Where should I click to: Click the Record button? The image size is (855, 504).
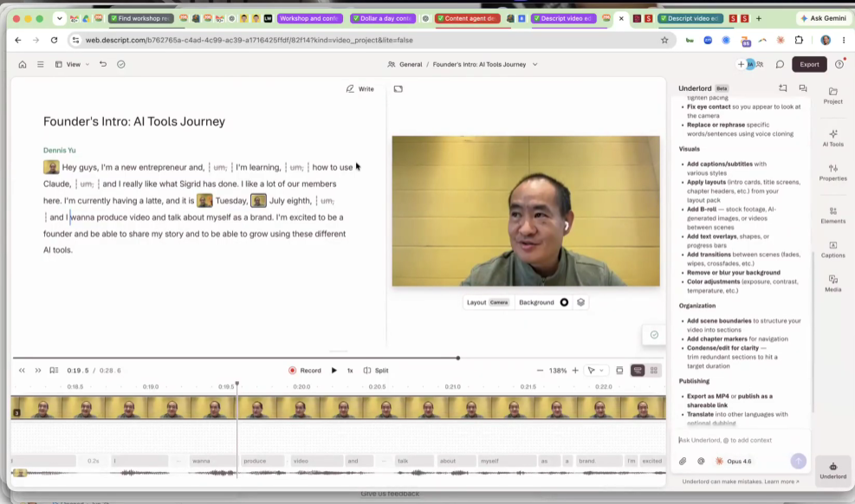pyautogui.click(x=305, y=371)
